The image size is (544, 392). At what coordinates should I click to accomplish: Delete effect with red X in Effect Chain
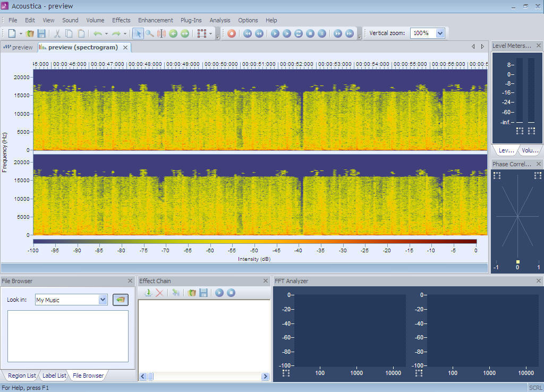click(x=159, y=293)
